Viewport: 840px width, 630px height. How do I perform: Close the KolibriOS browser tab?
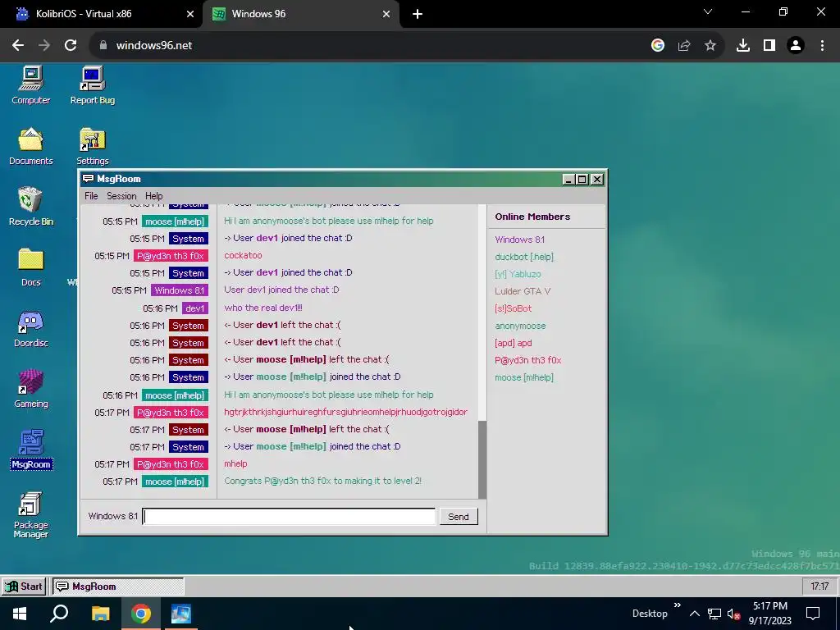[189, 14]
